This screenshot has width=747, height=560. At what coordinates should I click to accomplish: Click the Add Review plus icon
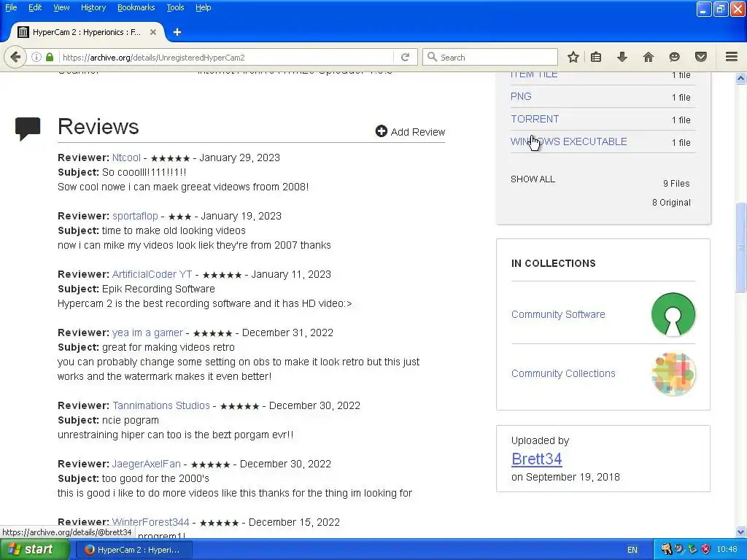point(381,131)
